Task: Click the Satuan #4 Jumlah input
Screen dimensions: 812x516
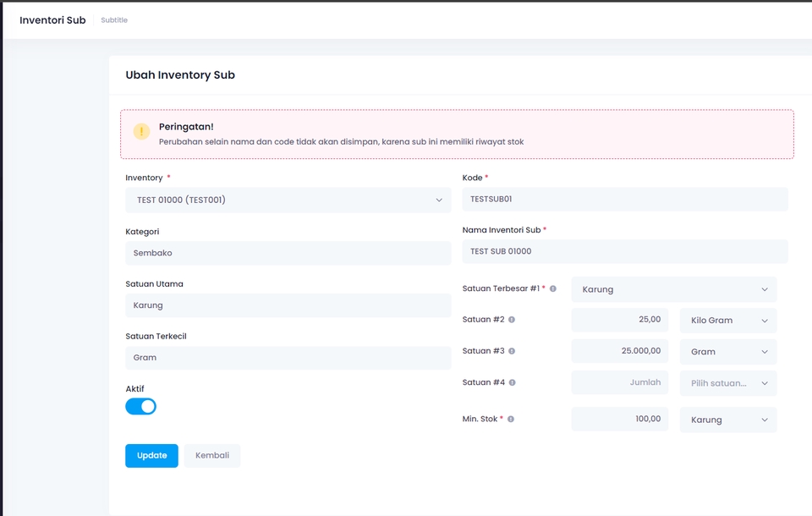Action: (x=619, y=382)
